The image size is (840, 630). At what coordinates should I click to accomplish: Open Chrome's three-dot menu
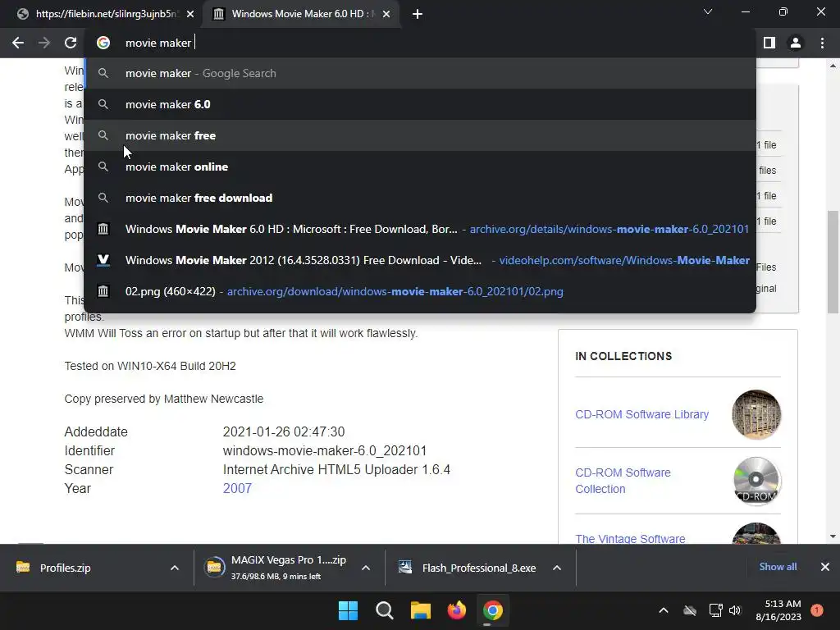pos(822,43)
